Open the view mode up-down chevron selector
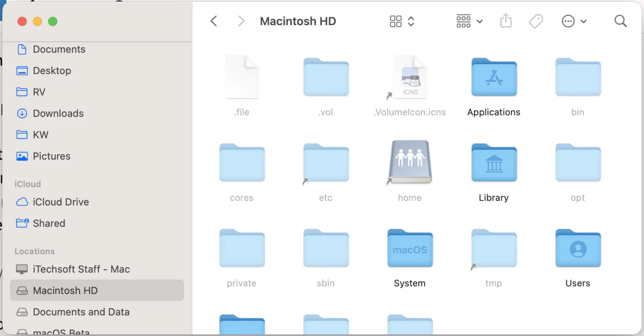Image resolution: width=644 pixels, height=336 pixels. click(x=411, y=21)
